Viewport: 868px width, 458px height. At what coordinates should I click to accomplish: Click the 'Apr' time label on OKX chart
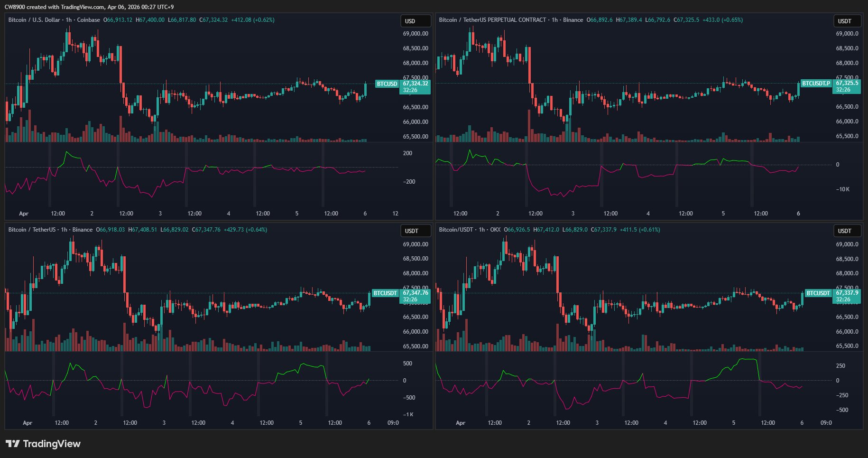461,423
